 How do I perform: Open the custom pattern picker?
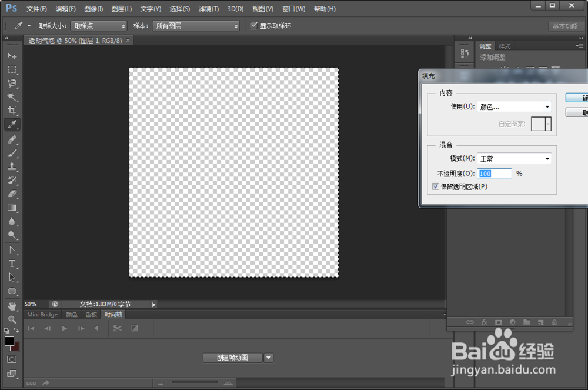point(541,124)
